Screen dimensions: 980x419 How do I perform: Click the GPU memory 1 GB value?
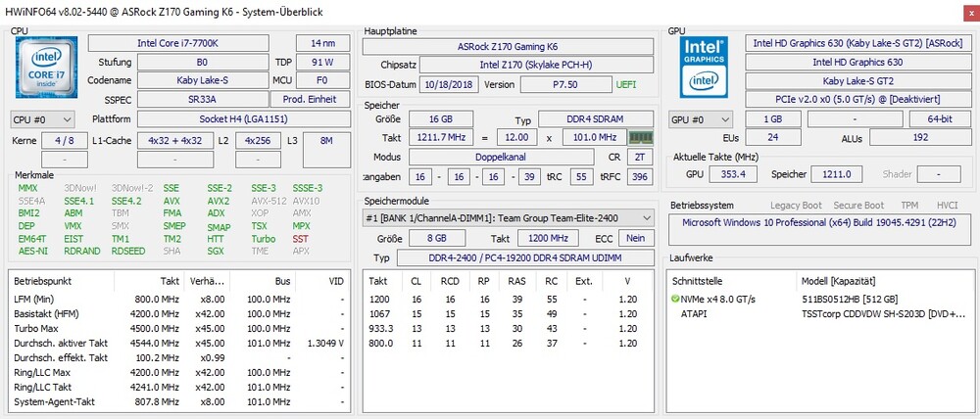pos(773,119)
